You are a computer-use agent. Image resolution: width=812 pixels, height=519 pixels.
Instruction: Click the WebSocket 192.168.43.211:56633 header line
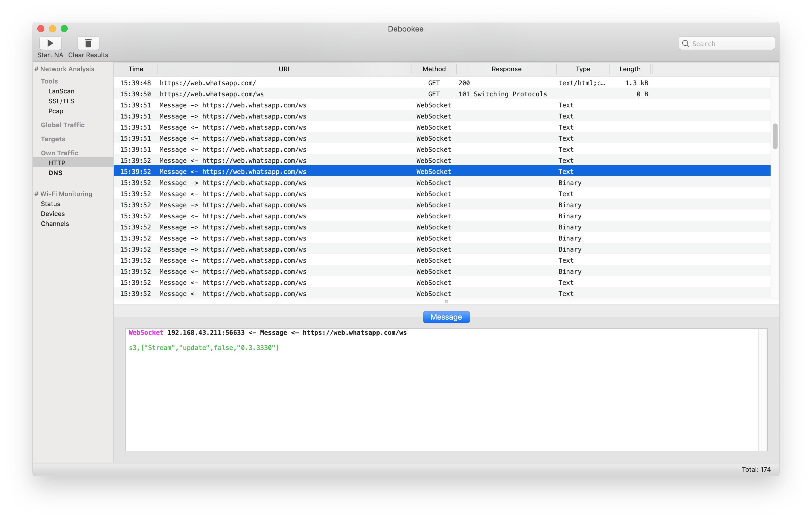tap(268, 332)
